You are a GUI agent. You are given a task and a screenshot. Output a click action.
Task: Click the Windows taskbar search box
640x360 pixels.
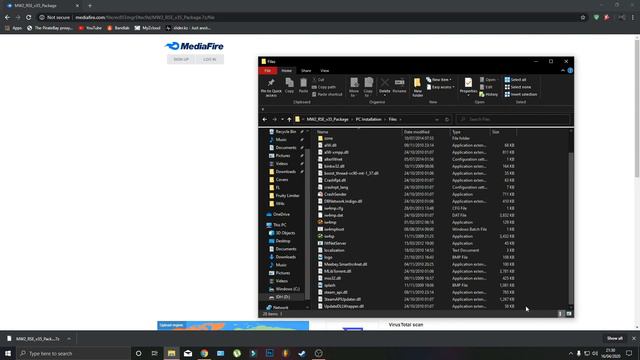point(73,353)
